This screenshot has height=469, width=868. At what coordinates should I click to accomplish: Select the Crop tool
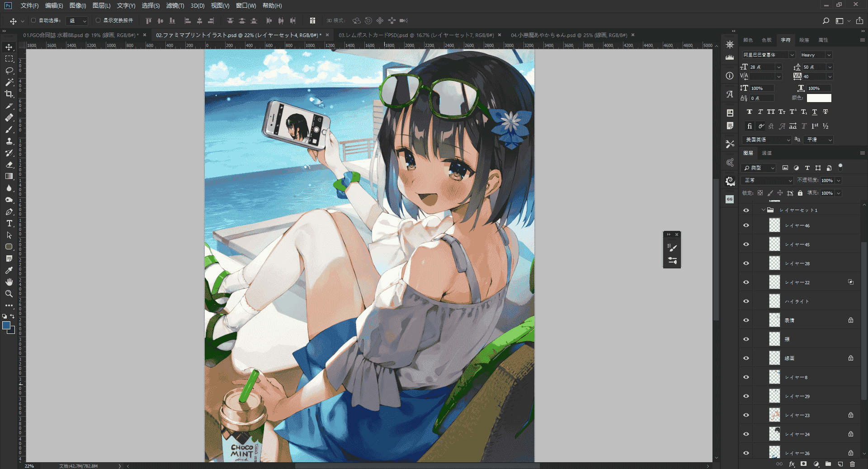pos(9,94)
